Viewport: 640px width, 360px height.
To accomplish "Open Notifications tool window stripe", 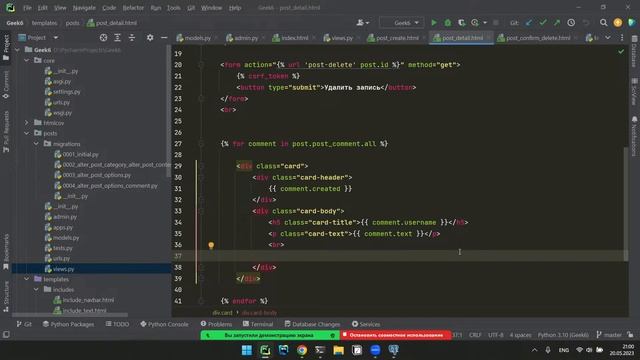I will [634, 136].
